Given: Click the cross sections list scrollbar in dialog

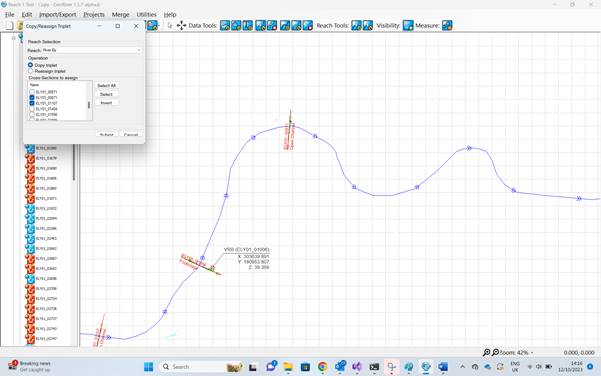Looking at the screenshot, I should [89, 105].
